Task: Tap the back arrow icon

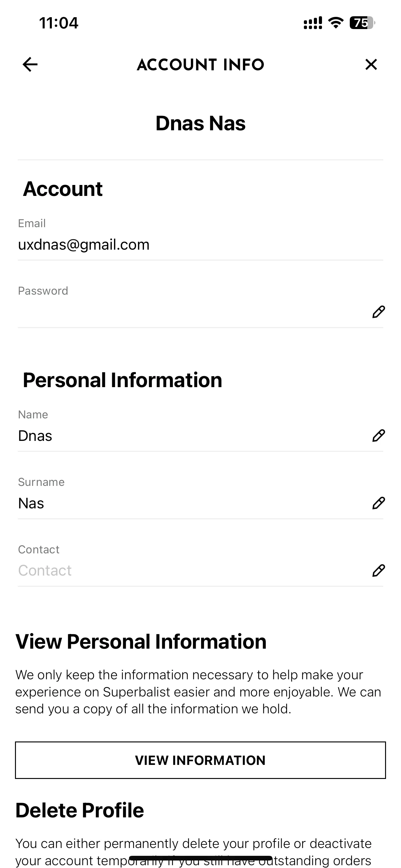Action: tap(30, 64)
